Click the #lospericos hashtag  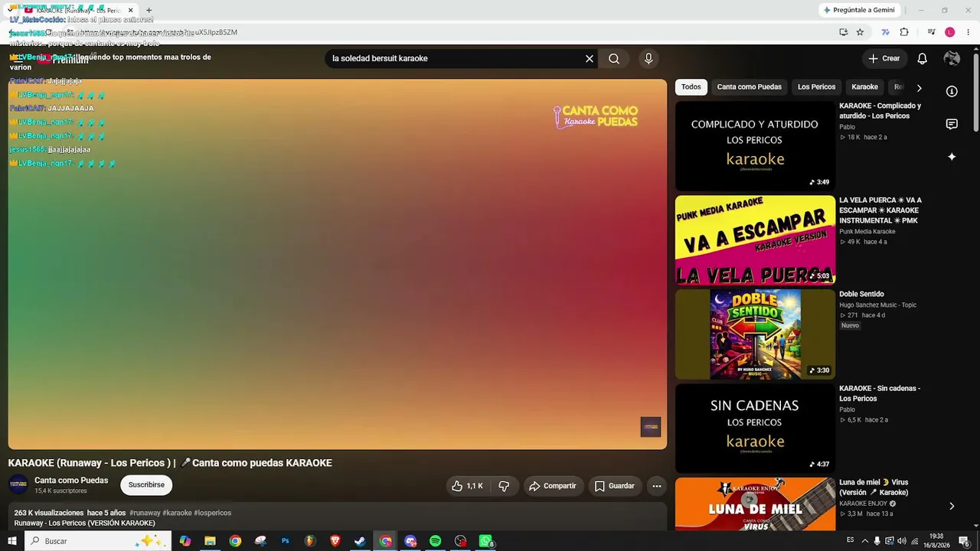[213, 513]
